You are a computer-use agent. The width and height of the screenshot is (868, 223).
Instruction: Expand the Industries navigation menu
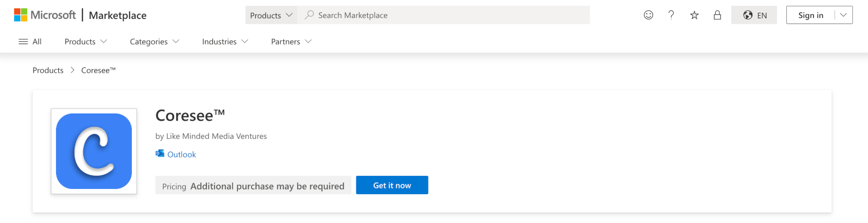point(225,41)
